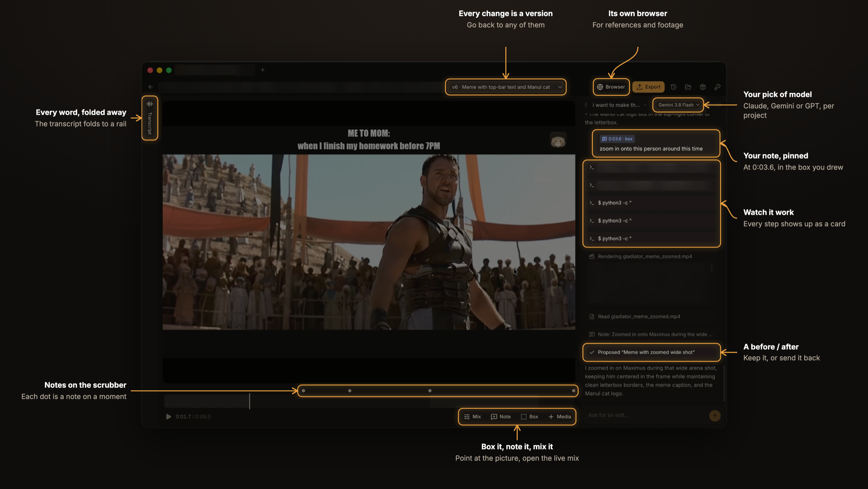
Task: Send the edit request with the arrow button
Action: click(x=715, y=416)
